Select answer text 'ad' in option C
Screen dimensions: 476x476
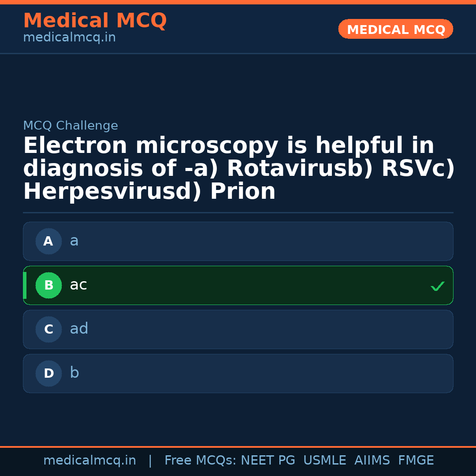pyautogui.click(x=79, y=329)
